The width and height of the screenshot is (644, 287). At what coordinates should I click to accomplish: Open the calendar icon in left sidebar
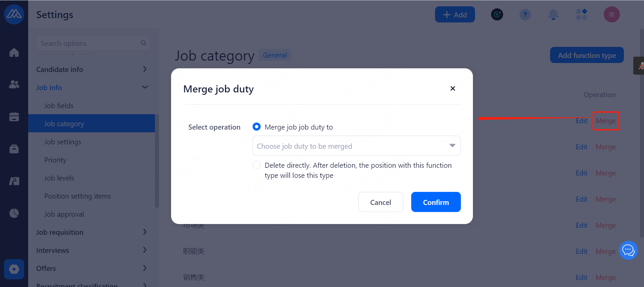tap(14, 117)
